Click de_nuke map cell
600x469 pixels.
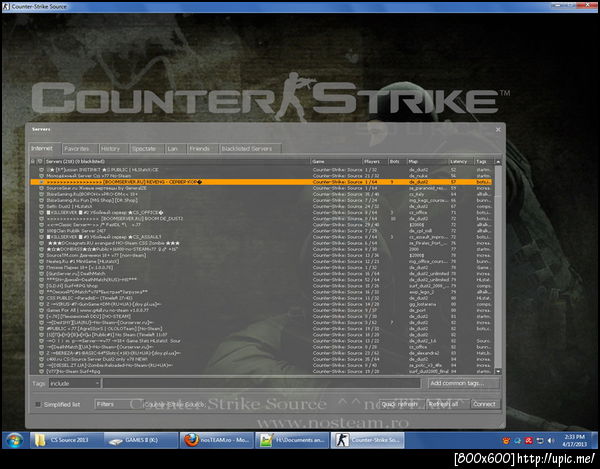pyautogui.click(x=418, y=176)
